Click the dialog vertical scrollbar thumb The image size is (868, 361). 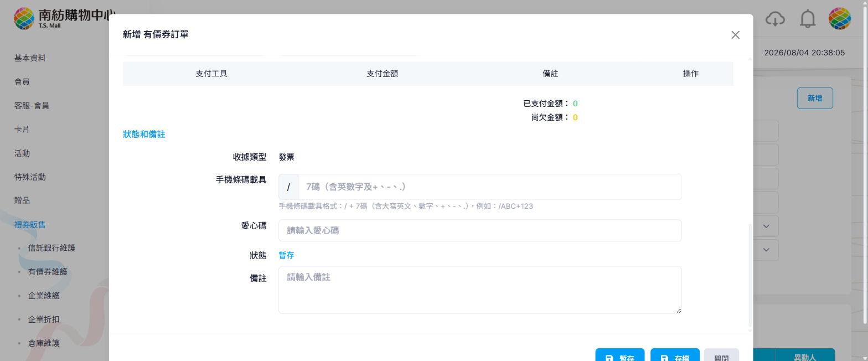[750, 275]
